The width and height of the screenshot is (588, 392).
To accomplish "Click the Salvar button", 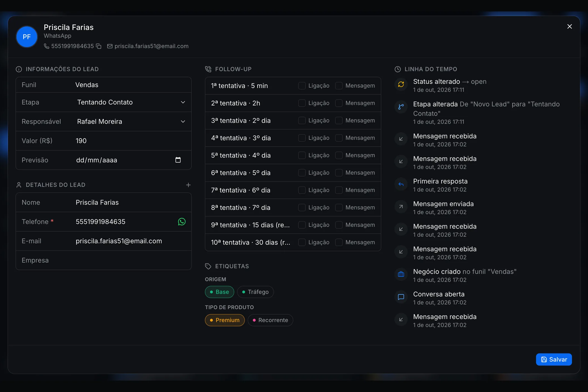I will (554, 359).
